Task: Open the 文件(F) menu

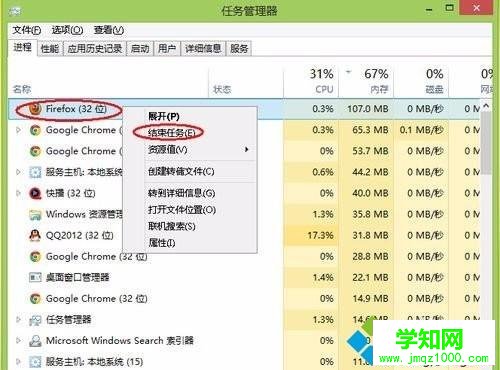Action: coord(27,30)
